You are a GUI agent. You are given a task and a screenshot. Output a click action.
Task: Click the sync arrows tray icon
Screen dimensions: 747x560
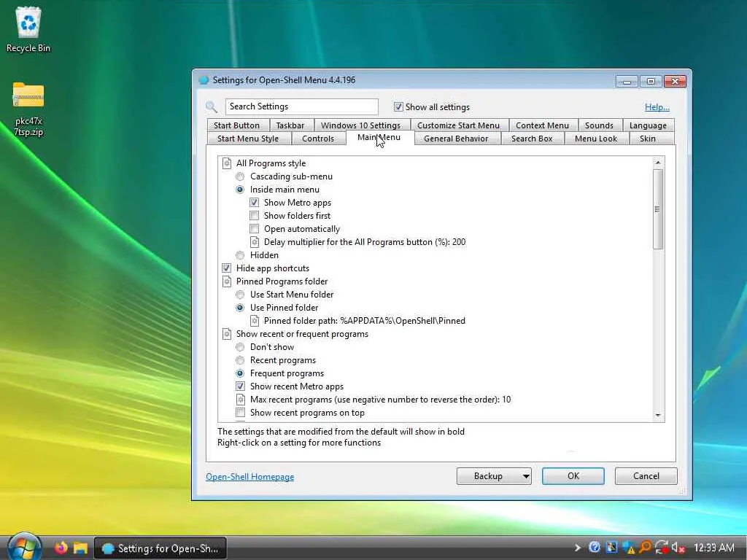click(661, 548)
